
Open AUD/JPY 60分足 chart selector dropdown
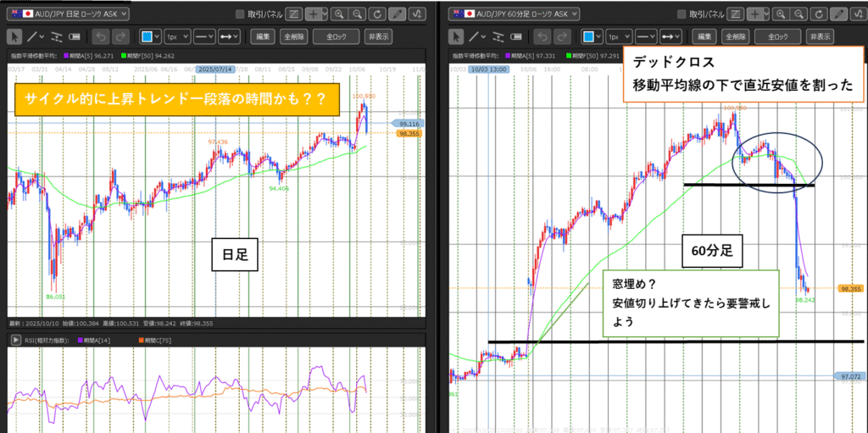(x=515, y=14)
